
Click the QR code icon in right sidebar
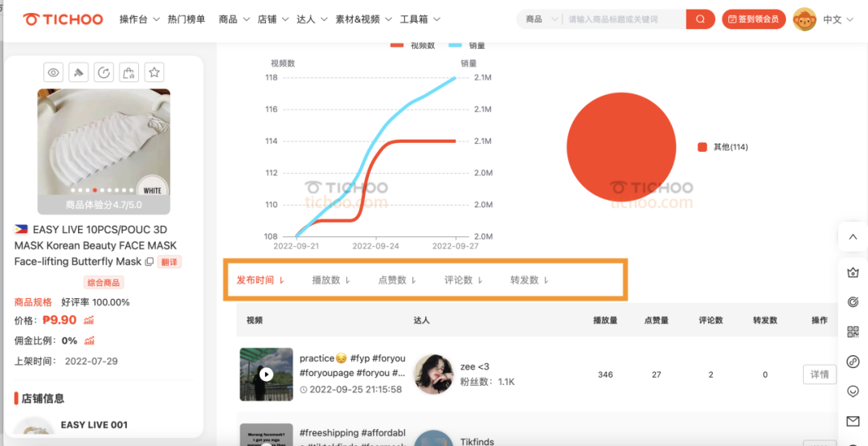(853, 332)
